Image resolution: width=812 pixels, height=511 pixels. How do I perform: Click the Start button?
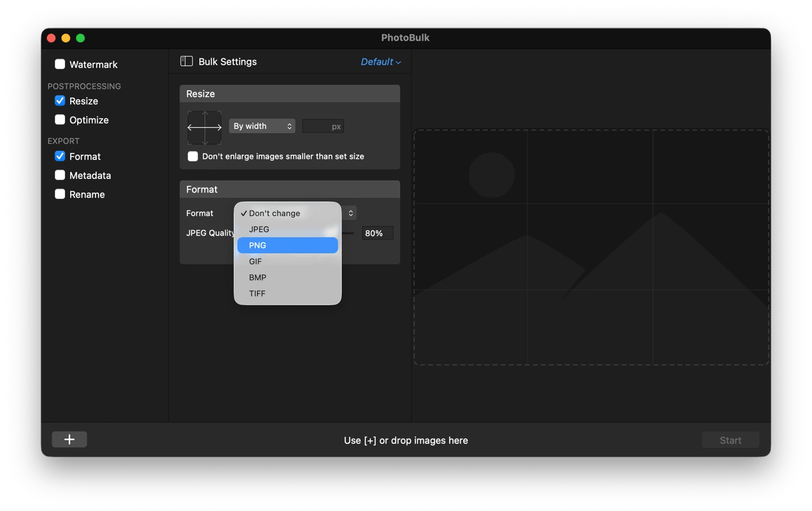pyautogui.click(x=731, y=440)
